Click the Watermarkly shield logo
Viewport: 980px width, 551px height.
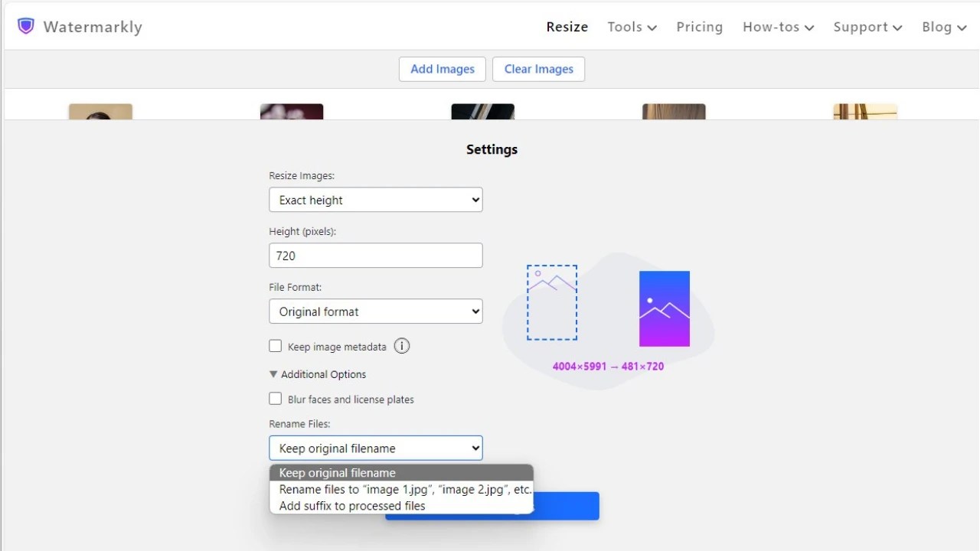pos(25,25)
